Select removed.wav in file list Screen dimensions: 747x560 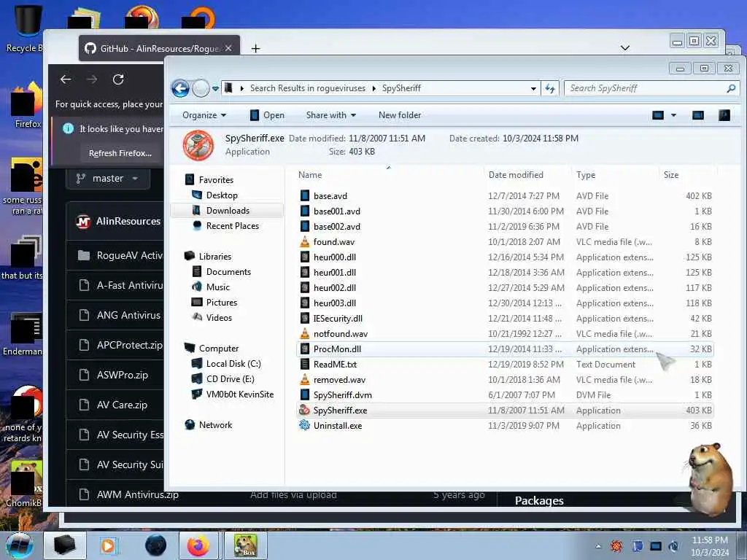pos(505,379)
